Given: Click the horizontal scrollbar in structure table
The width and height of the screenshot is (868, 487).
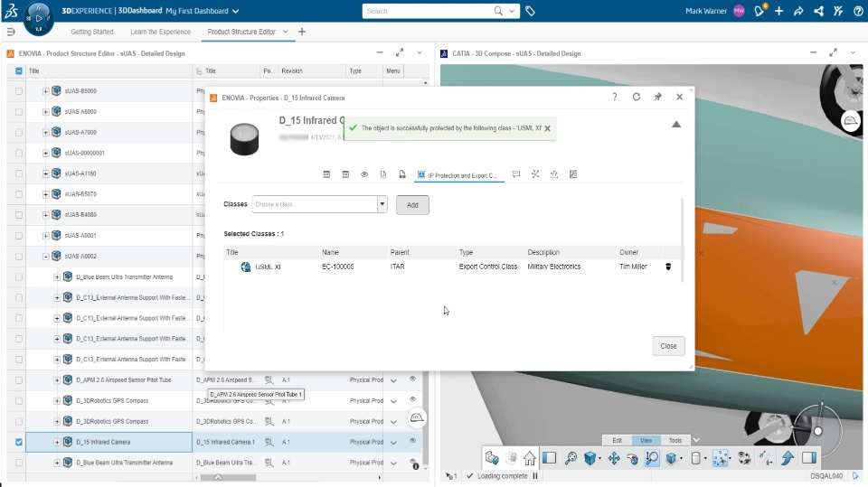Looking at the screenshot, I should [228, 477].
